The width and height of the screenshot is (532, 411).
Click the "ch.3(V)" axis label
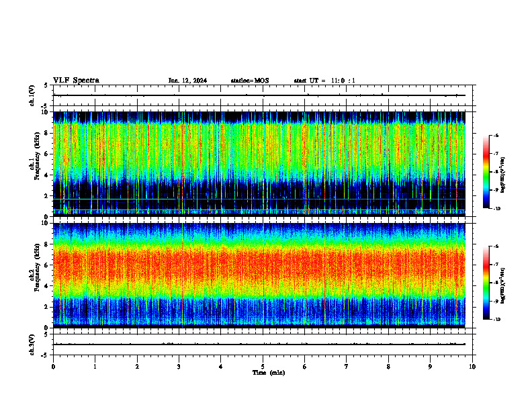[x=32, y=345]
